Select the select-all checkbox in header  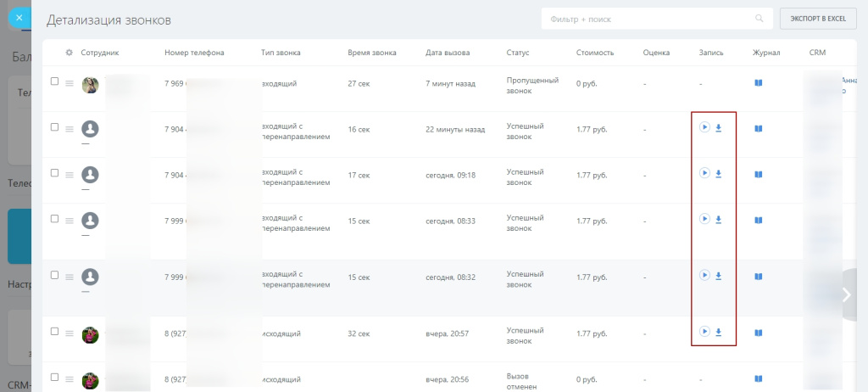click(x=54, y=53)
